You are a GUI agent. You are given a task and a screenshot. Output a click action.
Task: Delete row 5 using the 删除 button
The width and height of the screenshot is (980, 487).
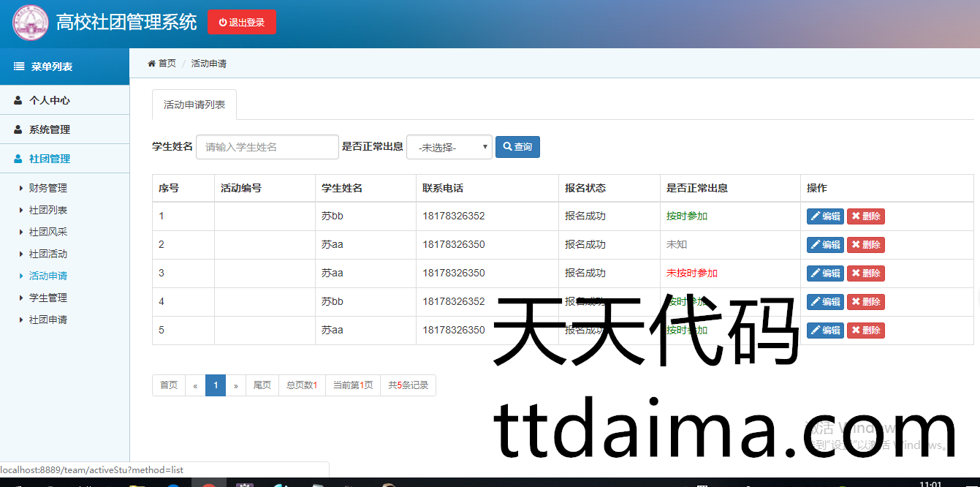pos(865,331)
